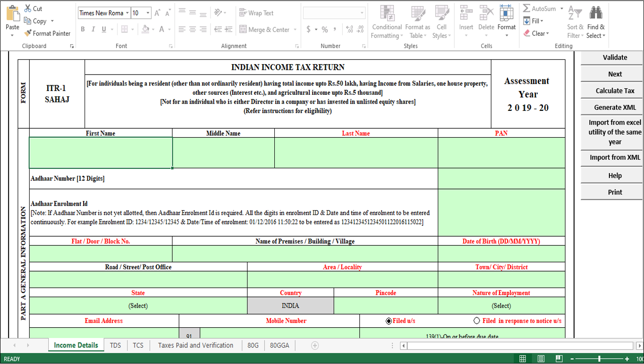Image resolution: width=644 pixels, height=364 pixels.
Task: Click the percent style icon
Action: pos(325,29)
